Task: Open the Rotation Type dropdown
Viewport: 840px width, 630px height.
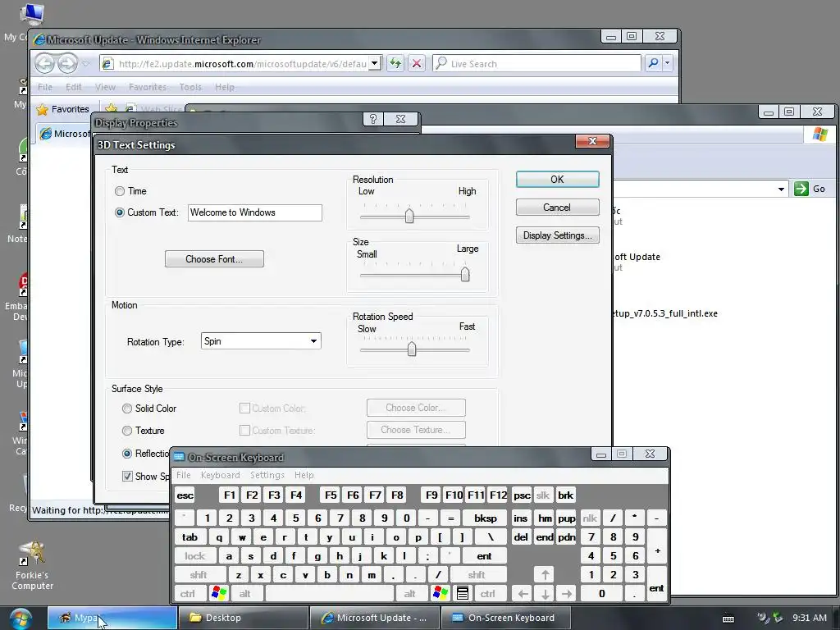Action: pyautogui.click(x=314, y=341)
